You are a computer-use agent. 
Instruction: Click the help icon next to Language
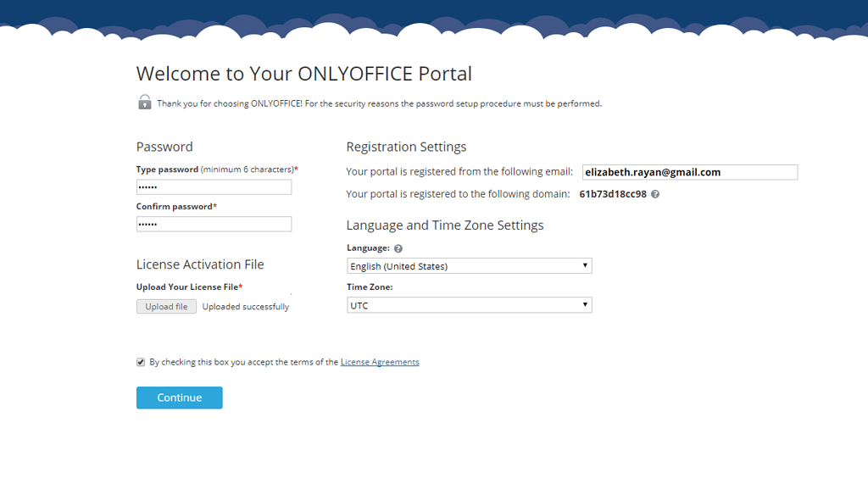pyautogui.click(x=398, y=247)
